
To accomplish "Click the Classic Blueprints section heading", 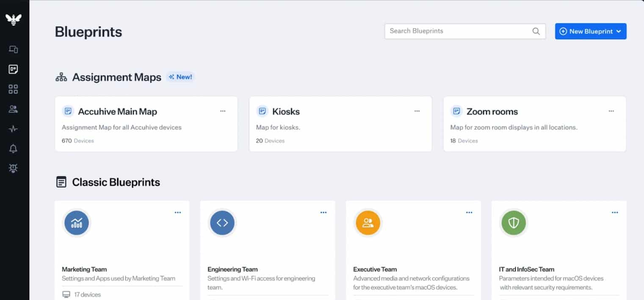I will click(x=116, y=182).
